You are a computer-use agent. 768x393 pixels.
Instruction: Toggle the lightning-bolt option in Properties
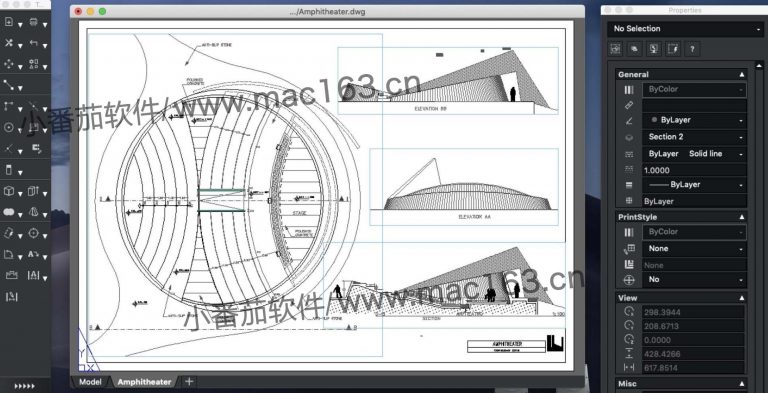coord(673,49)
